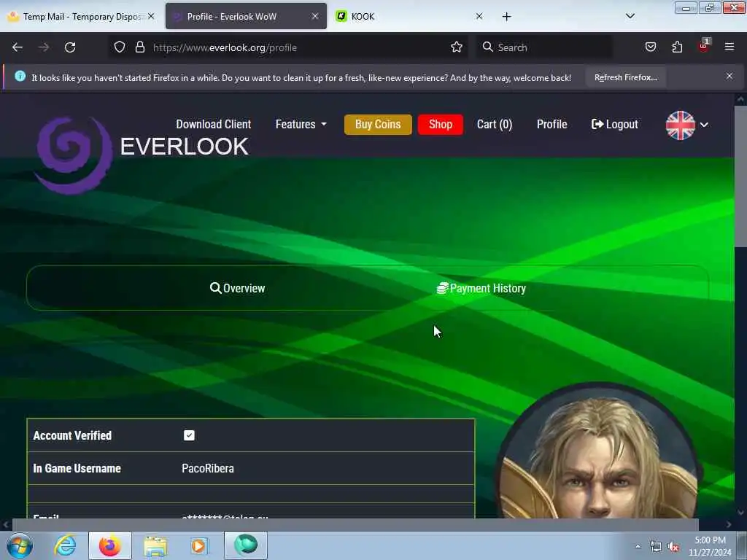The height and width of the screenshot is (560, 747).
Task: Open the list all tabs chevron
Action: click(630, 16)
